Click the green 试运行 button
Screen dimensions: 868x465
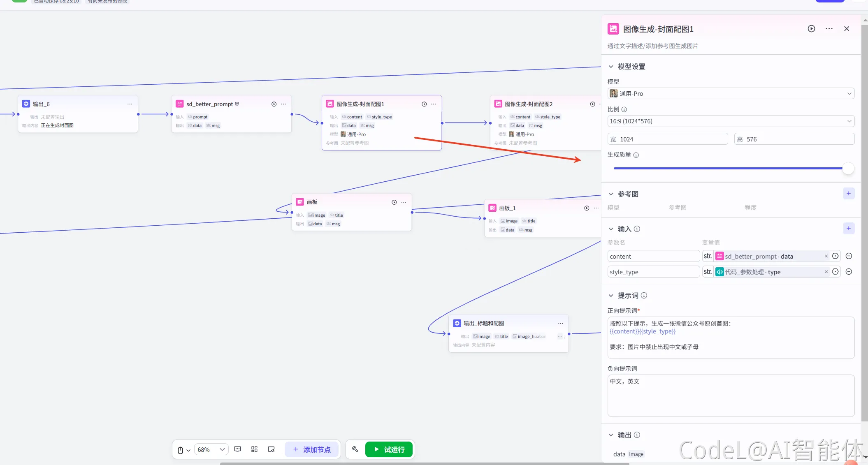coord(389,449)
